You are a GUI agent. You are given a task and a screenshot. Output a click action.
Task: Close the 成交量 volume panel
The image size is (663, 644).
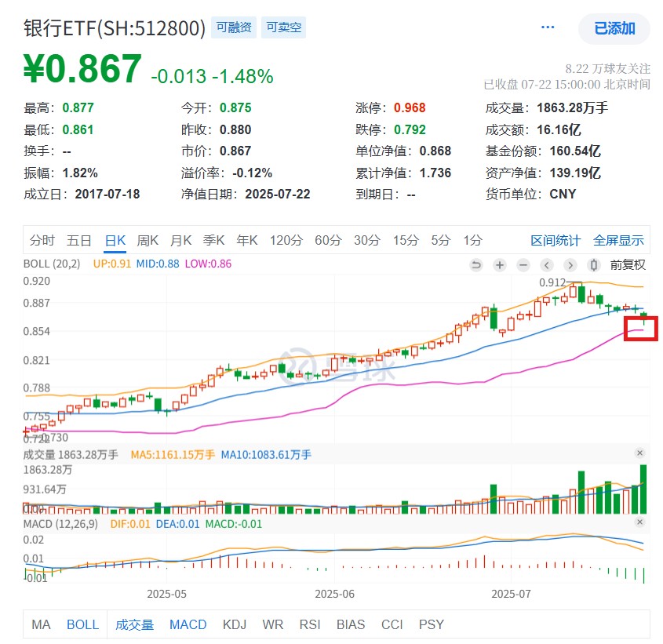point(640,452)
